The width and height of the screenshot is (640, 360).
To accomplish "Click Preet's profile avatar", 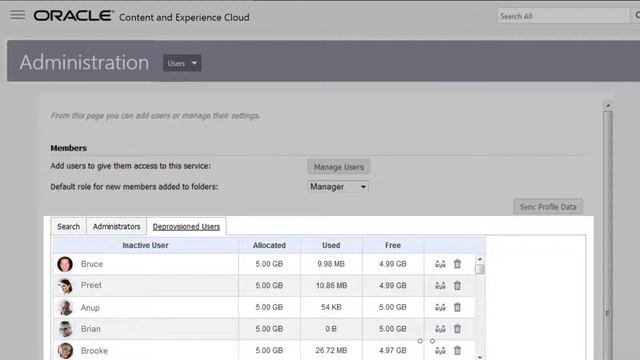I will [x=65, y=286].
